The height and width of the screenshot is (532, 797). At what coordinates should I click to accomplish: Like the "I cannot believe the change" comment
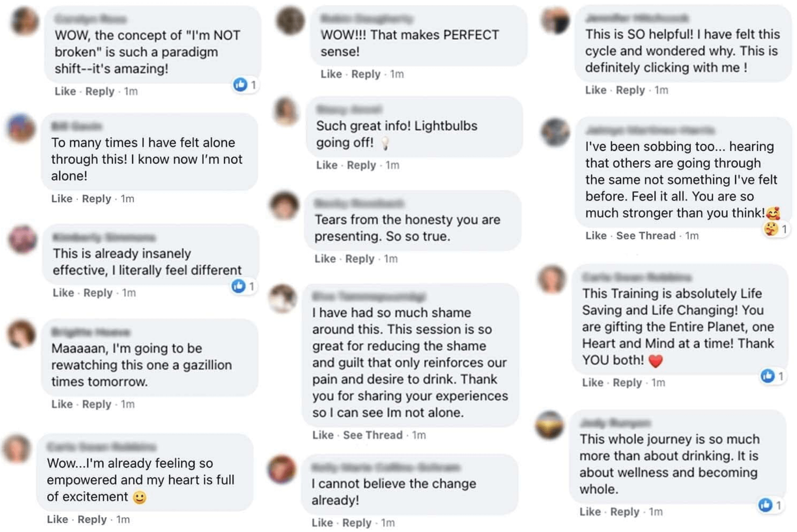(322, 523)
